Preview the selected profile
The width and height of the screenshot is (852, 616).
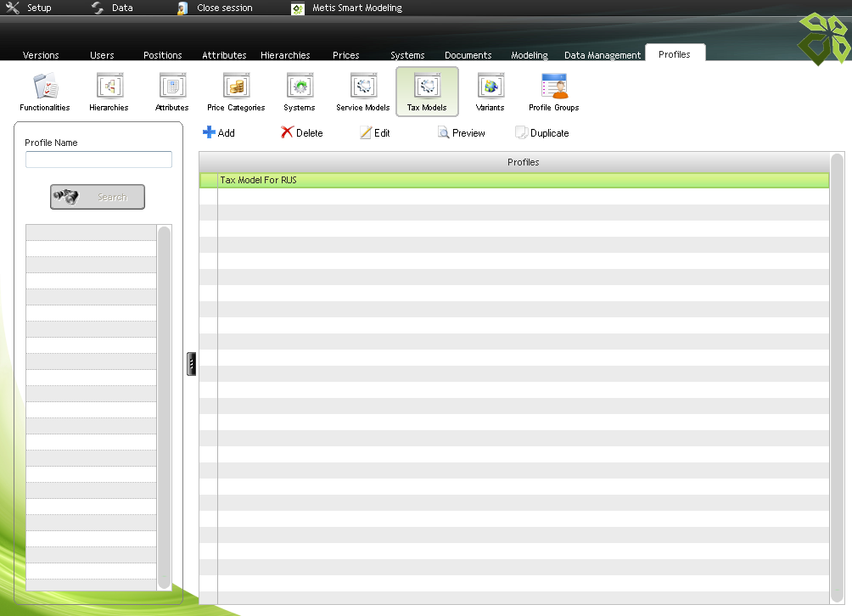[x=462, y=133]
